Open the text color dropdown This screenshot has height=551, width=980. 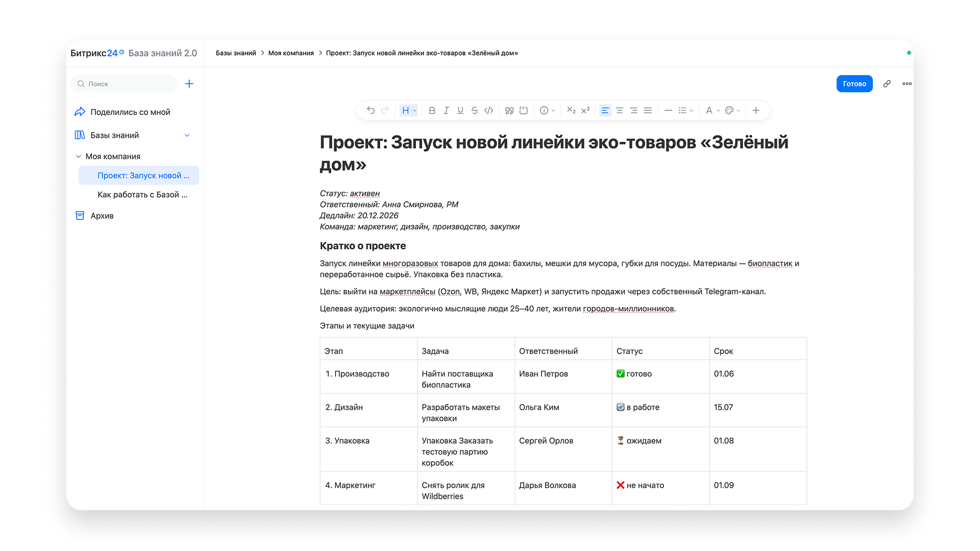click(x=713, y=110)
